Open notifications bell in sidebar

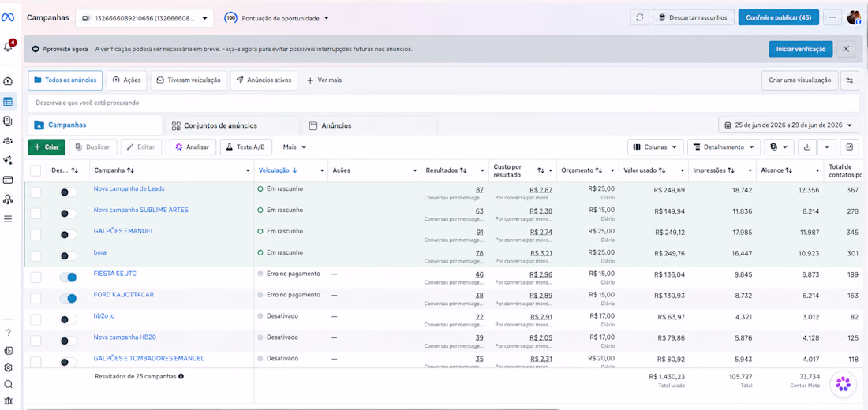tap(8, 47)
